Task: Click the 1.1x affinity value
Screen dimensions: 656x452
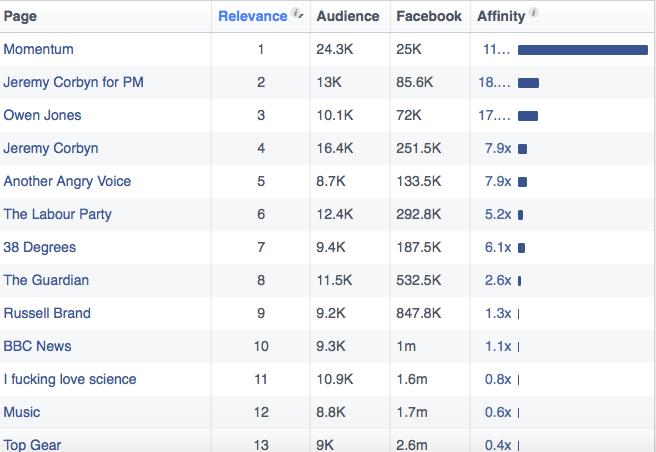Action: pos(498,346)
